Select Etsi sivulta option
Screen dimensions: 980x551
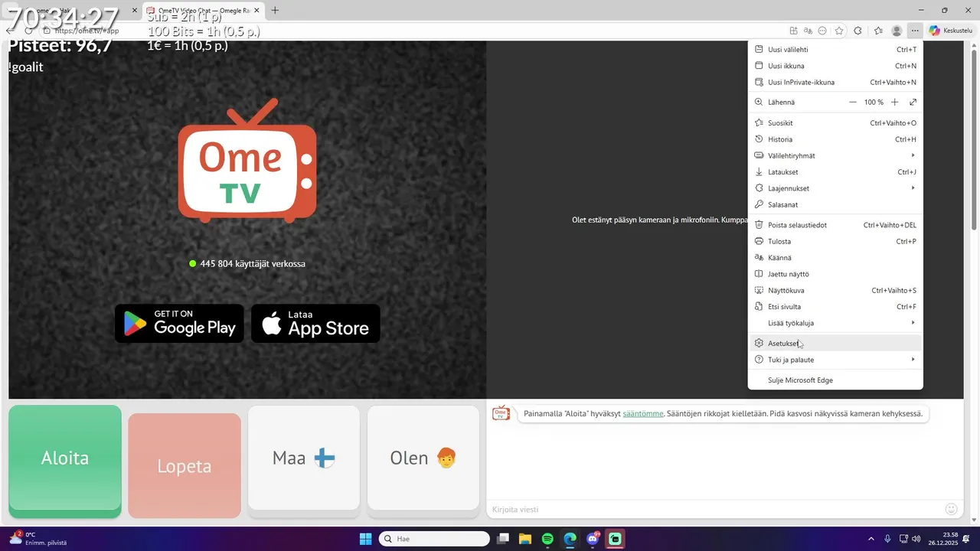pyautogui.click(x=835, y=307)
